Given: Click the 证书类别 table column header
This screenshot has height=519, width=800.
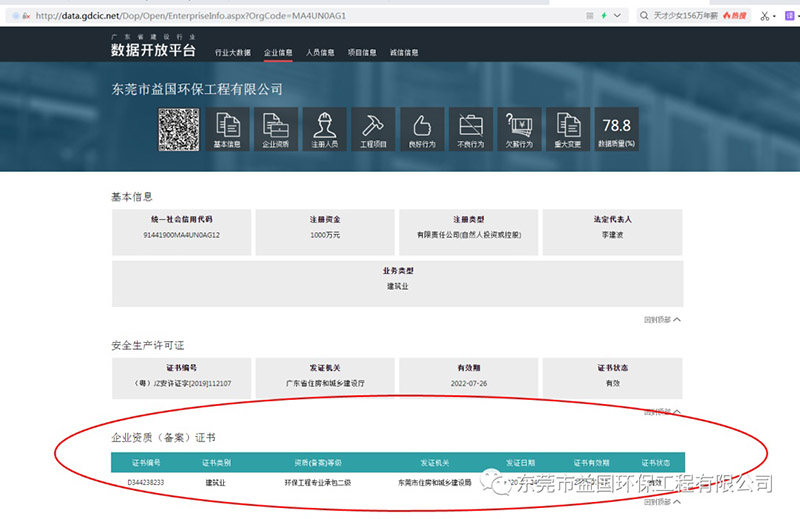Looking at the screenshot, I should pos(216,463).
